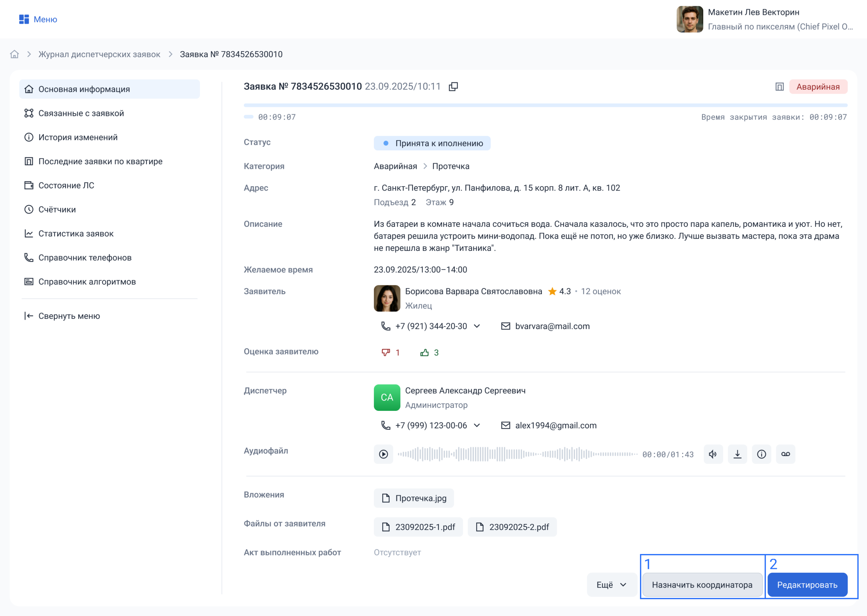
Task: Play the audio file recording
Action: (383, 454)
